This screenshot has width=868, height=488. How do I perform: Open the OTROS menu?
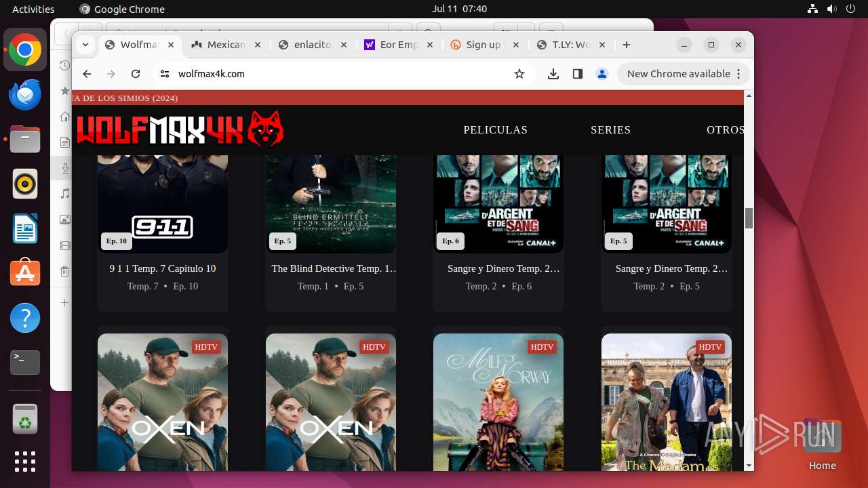point(725,130)
